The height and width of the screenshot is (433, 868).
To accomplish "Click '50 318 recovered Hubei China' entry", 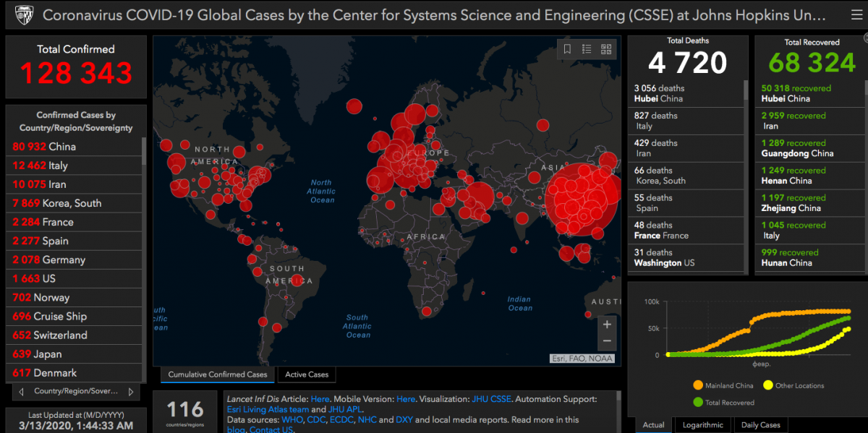I will click(810, 93).
